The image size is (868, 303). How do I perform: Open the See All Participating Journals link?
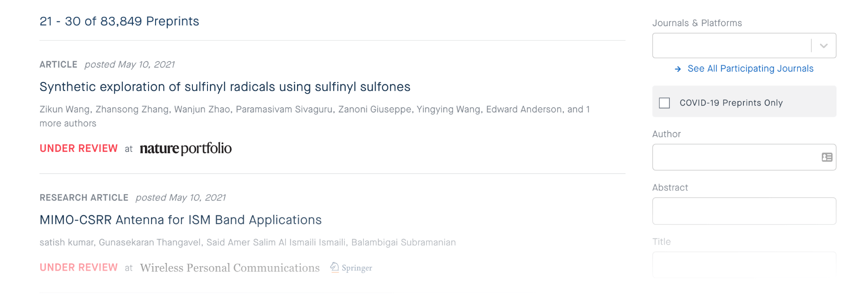(750, 69)
